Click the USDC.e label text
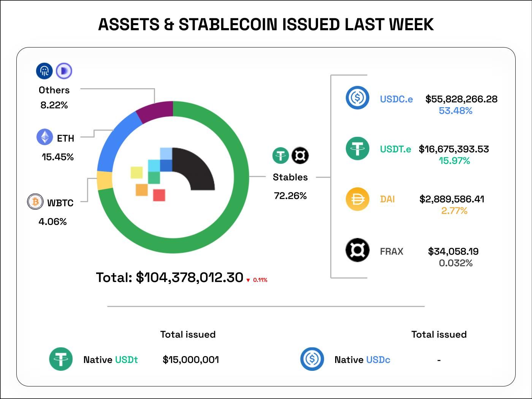 click(x=396, y=99)
